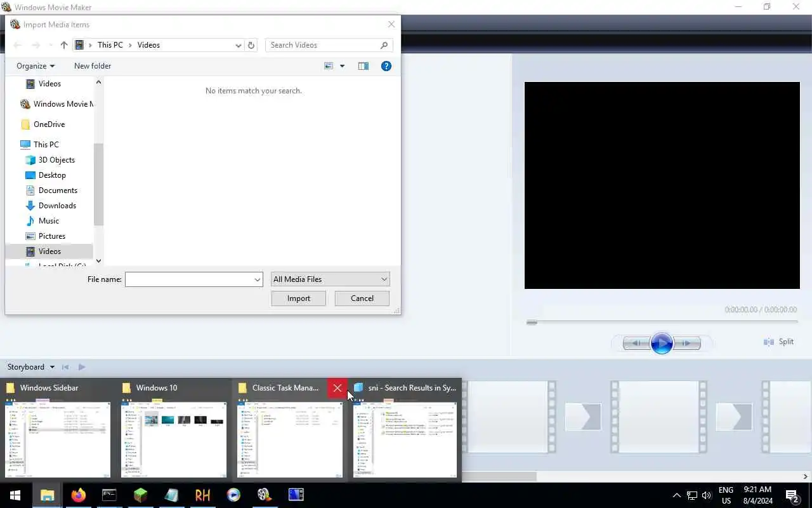Switch to Classic Task Manager thumbnail

click(290, 438)
